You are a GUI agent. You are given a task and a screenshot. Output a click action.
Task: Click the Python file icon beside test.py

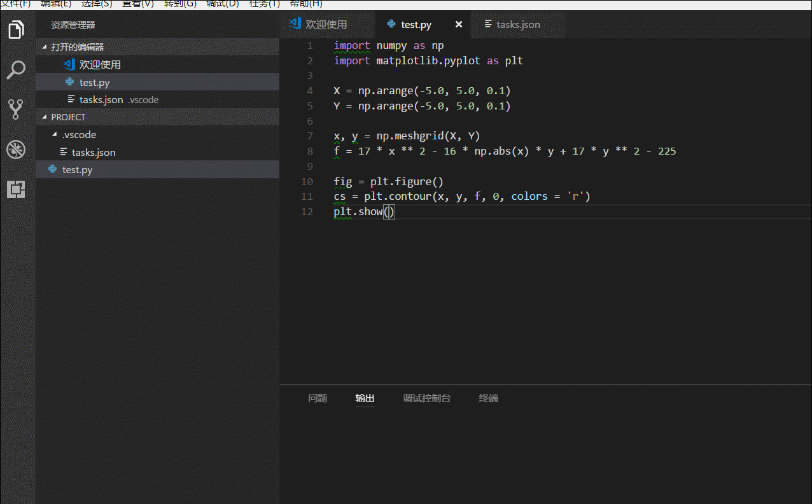point(69,81)
